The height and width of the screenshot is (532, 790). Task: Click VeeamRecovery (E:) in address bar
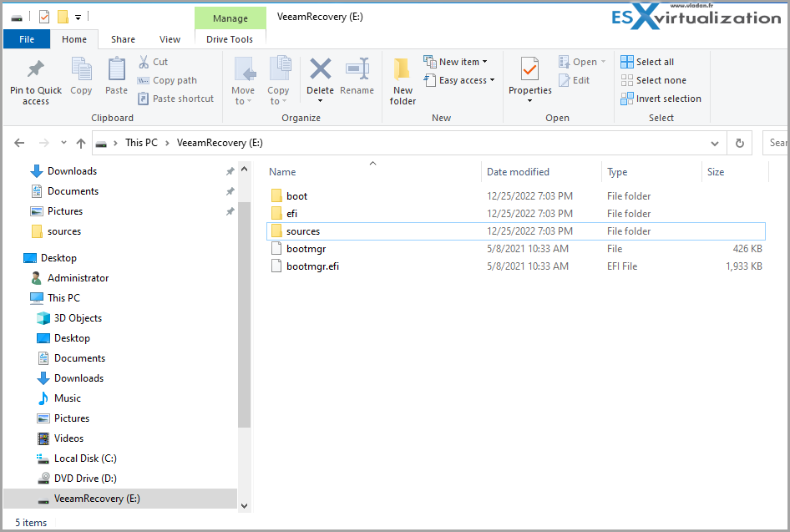pyautogui.click(x=220, y=143)
